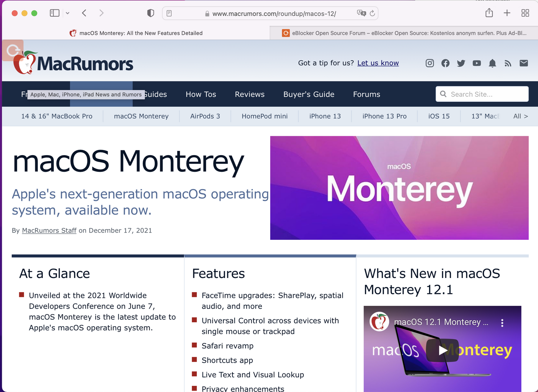Open HomePod mini roundup
538x392 pixels.
264,116
